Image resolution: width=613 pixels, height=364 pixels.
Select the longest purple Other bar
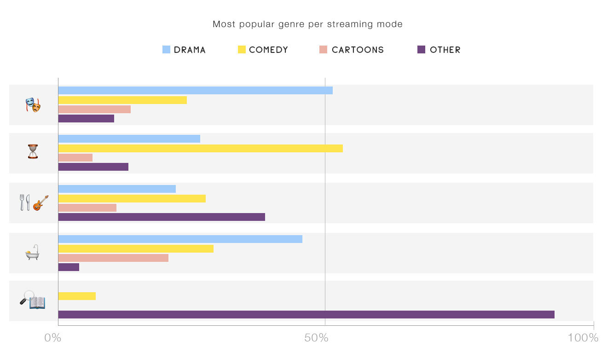point(306,315)
